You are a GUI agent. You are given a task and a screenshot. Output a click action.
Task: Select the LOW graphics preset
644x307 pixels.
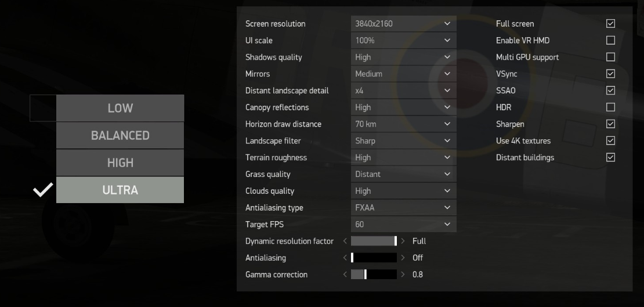point(120,108)
